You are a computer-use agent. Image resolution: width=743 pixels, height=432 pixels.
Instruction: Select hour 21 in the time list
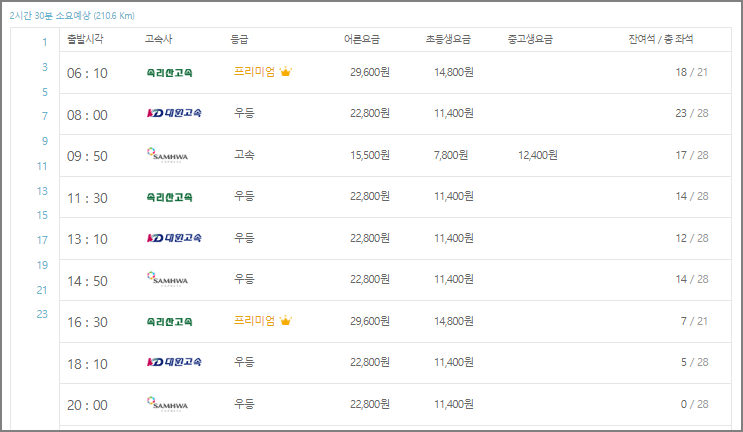(x=42, y=290)
